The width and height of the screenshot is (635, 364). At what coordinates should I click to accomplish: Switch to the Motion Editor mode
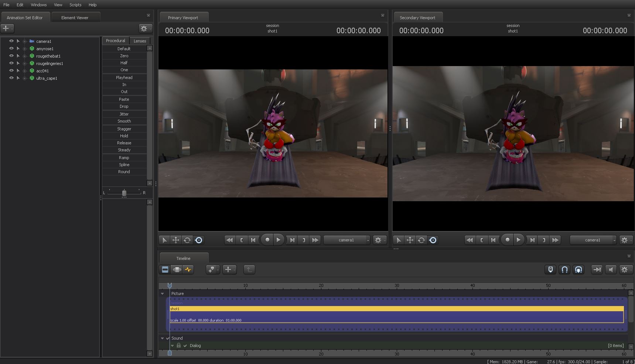177,269
